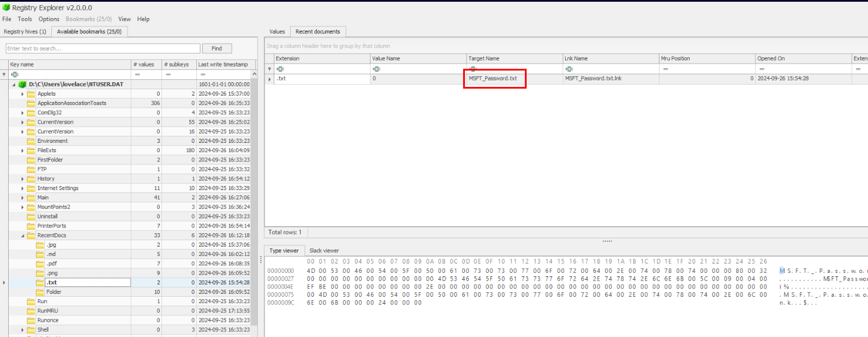Click the RunMRU folder icon

31,311
